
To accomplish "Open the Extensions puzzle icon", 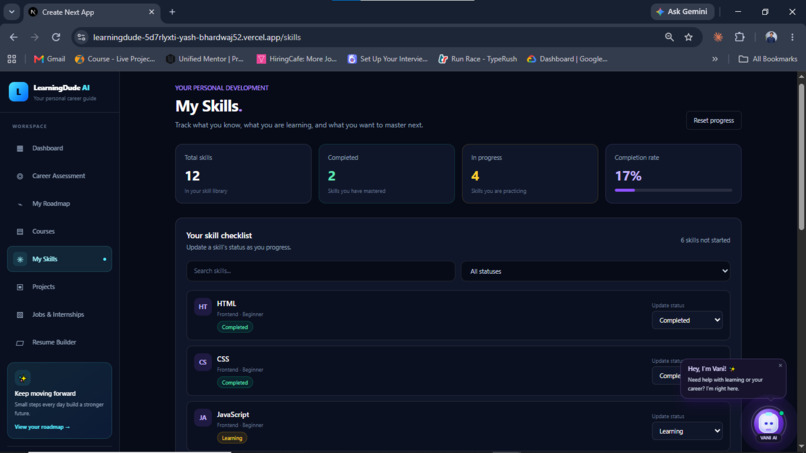I will point(740,37).
